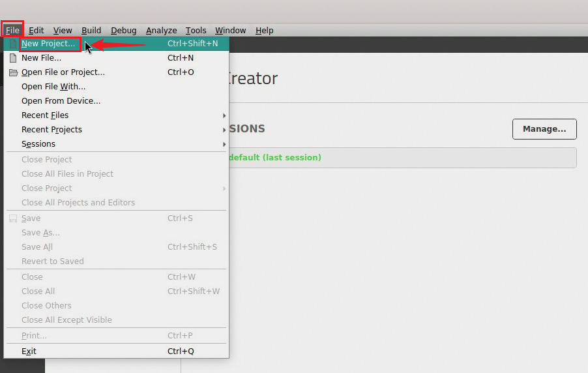The image size is (588, 373).
Task: Open the Help menu
Action: click(264, 31)
